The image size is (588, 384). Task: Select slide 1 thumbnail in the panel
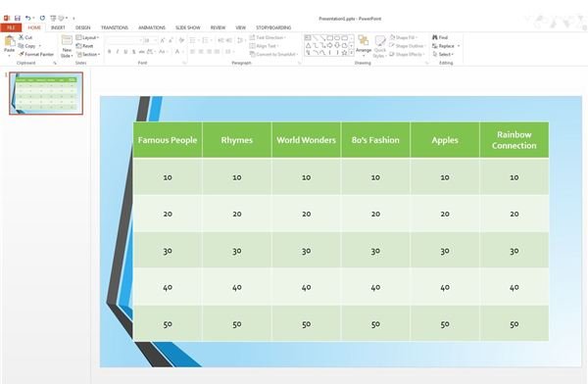coord(46,93)
